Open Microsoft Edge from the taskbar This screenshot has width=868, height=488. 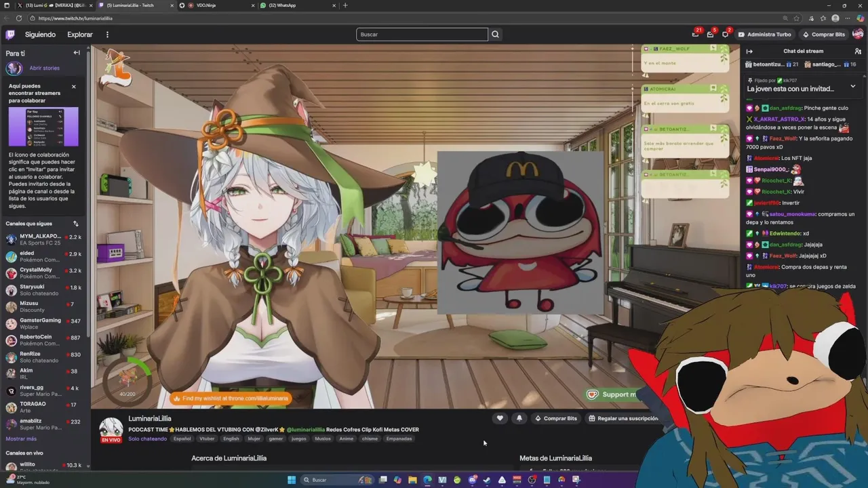[x=427, y=480]
